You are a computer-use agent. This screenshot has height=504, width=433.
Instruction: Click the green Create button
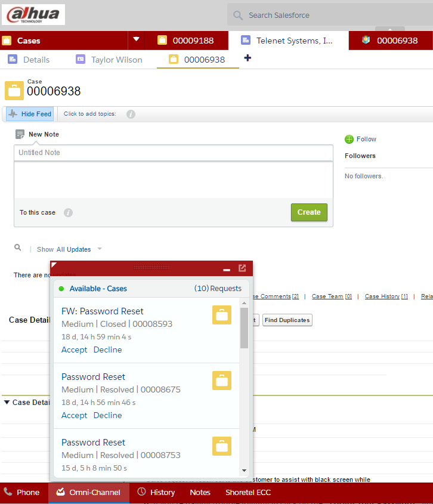309,212
